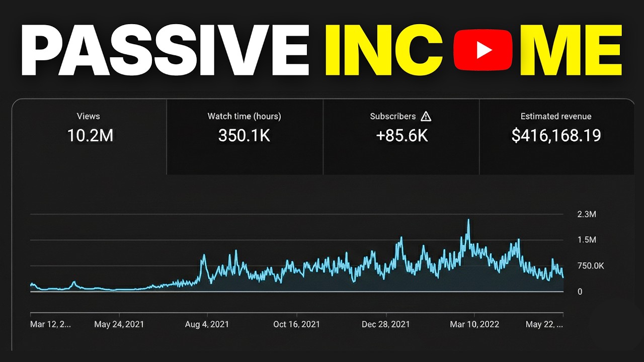644x362 pixels.
Task: Click the Aug 4, 2021 axis date
Action: point(207,324)
